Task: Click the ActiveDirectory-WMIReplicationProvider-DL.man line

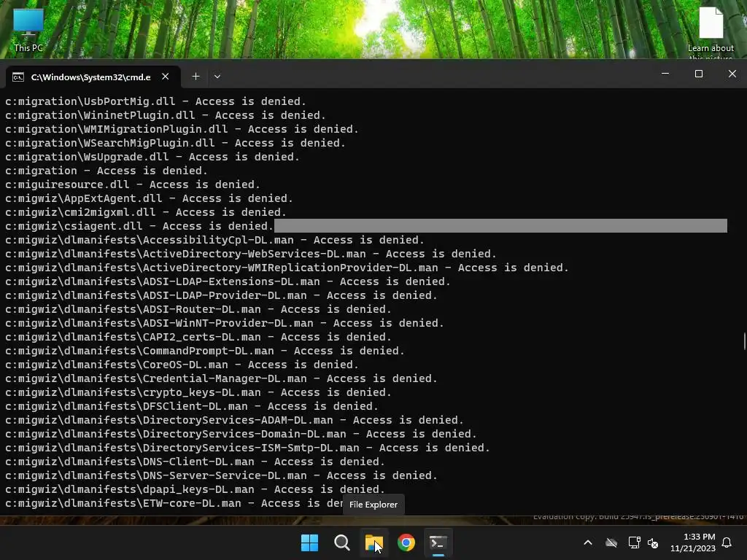Action: [x=287, y=268]
